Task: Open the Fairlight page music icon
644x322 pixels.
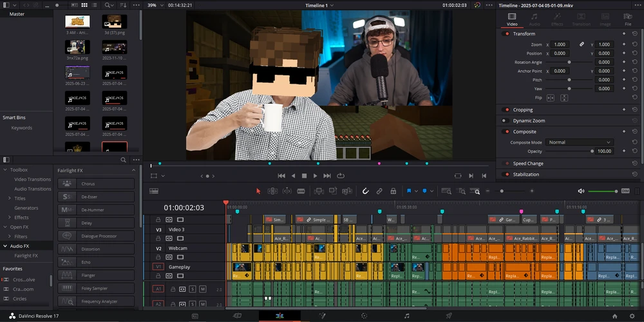Action: [x=406, y=316]
